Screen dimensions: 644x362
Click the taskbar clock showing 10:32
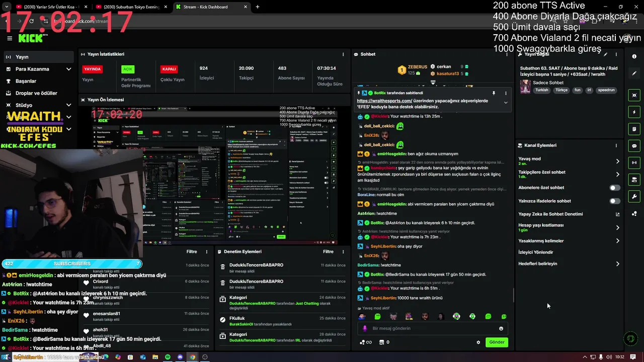tap(620, 357)
